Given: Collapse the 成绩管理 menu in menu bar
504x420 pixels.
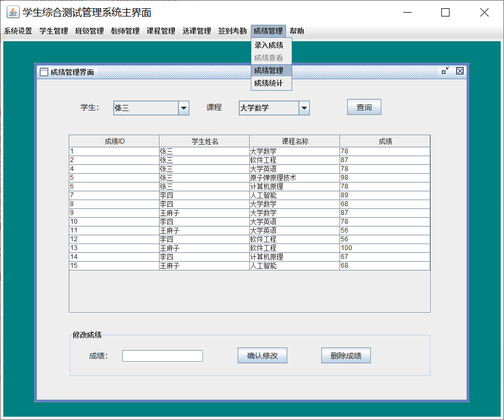Looking at the screenshot, I should [x=268, y=31].
